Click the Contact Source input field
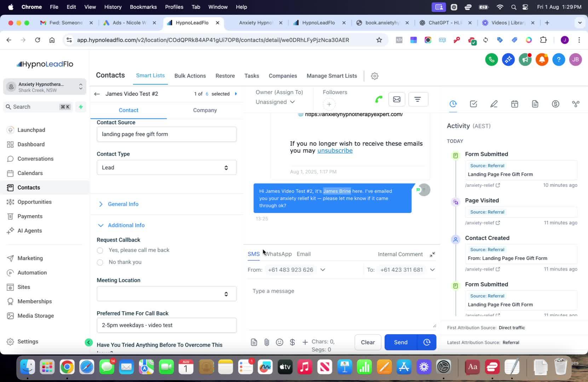Screen dimensions: 588x382 point(167,134)
